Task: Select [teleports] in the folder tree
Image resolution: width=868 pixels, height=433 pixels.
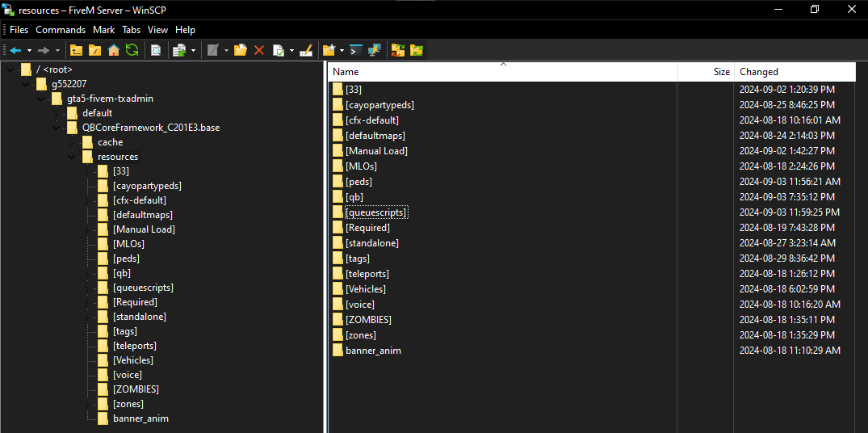Action: click(x=135, y=346)
